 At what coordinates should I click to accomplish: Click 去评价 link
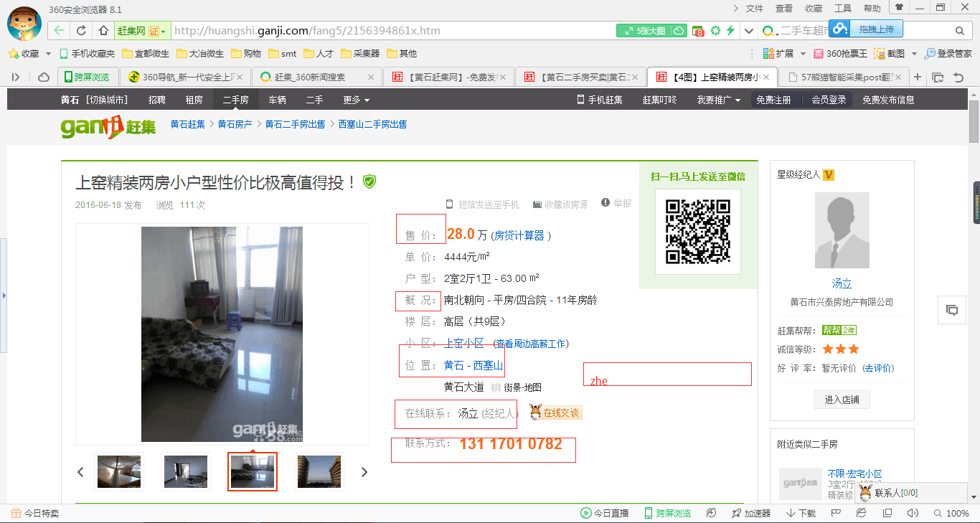[878, 368]
